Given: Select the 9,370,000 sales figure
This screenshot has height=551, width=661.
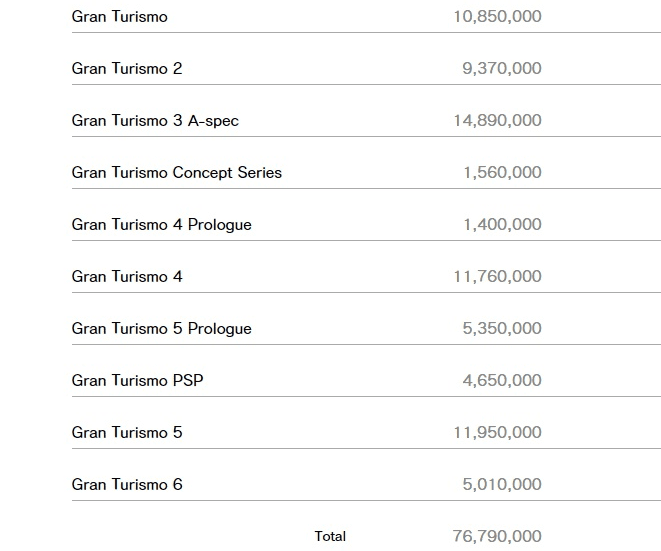Looking at the screenshot, I should (x=502, y=69).
